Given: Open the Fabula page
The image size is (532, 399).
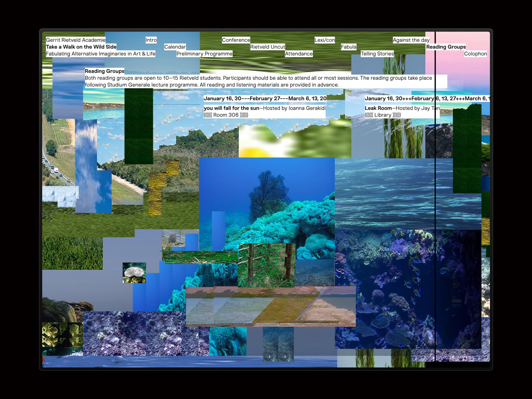Looking at the screenshot, I should pyautogui.click(x=349, y=47).
